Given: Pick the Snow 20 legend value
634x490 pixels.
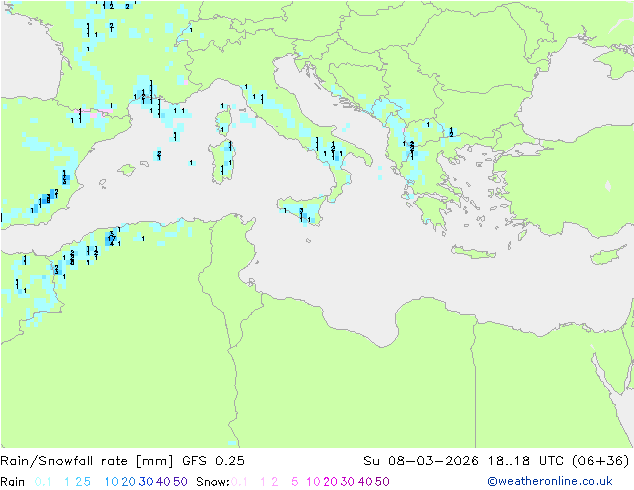Looking at the screenshot, I should 330,482.
